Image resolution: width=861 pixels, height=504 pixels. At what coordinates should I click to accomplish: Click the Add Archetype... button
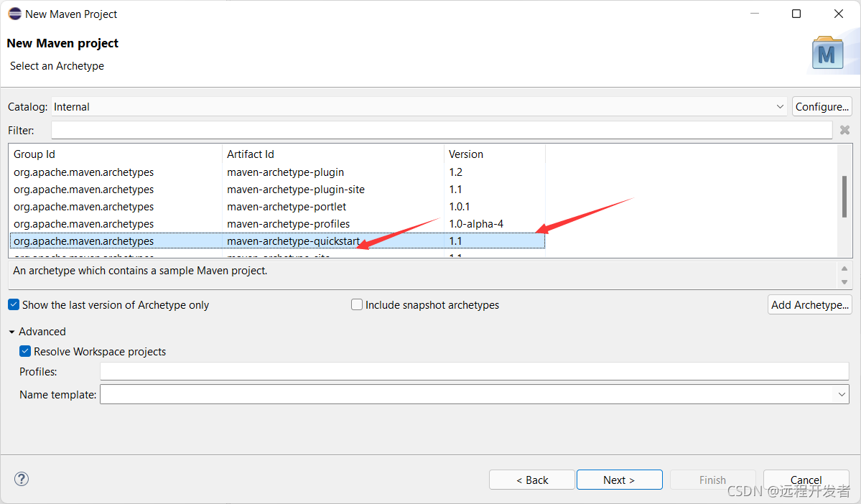[810, 304]
